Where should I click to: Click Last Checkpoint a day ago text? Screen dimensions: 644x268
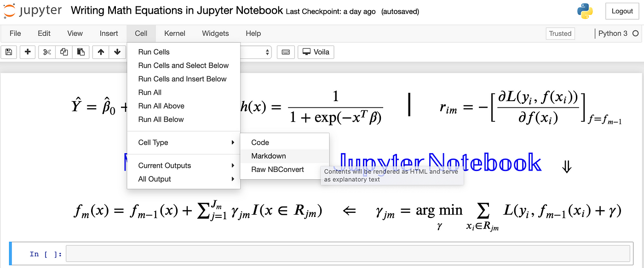coord(331,11)
